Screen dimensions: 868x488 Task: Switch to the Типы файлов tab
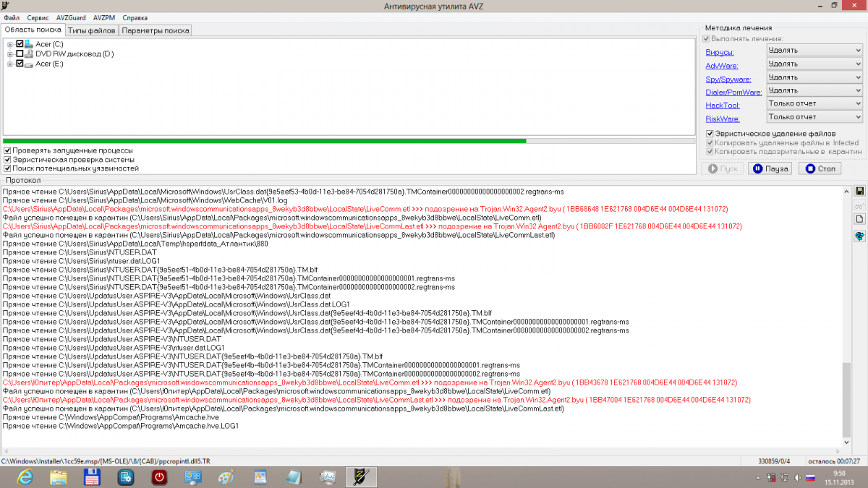[x=92, y=30]
